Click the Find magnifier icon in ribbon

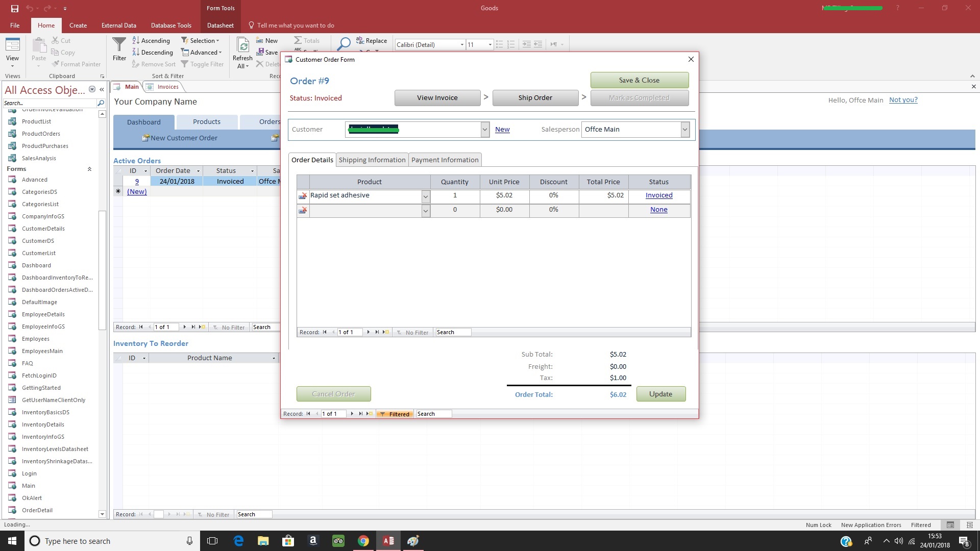pyautogui.click(x=344, y=44)
